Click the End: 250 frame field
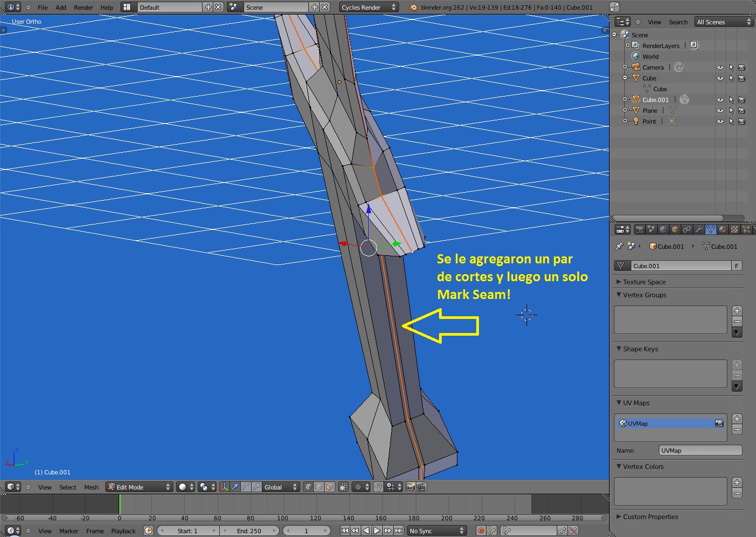Screen dimensions: 756x537 pyautogui.click(x=249, y=531)
